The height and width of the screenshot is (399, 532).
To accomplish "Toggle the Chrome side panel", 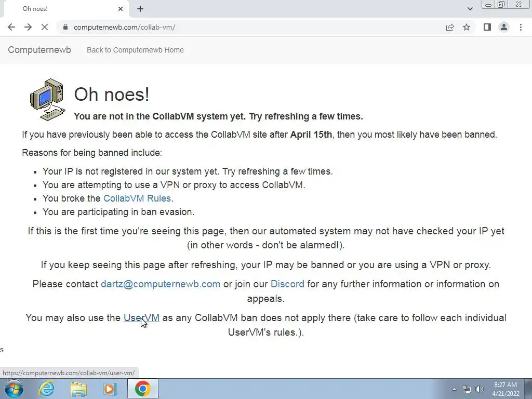I will [x=487, y=27].
